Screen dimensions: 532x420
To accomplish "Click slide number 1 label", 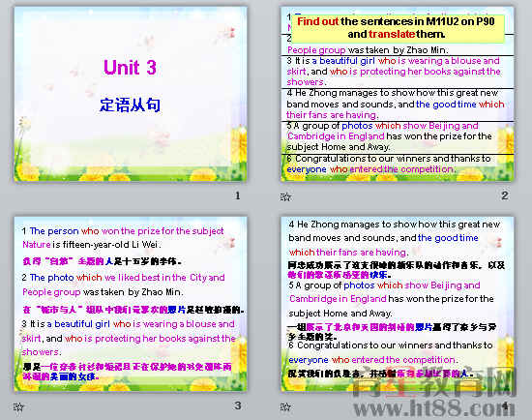I will [238, 195].
